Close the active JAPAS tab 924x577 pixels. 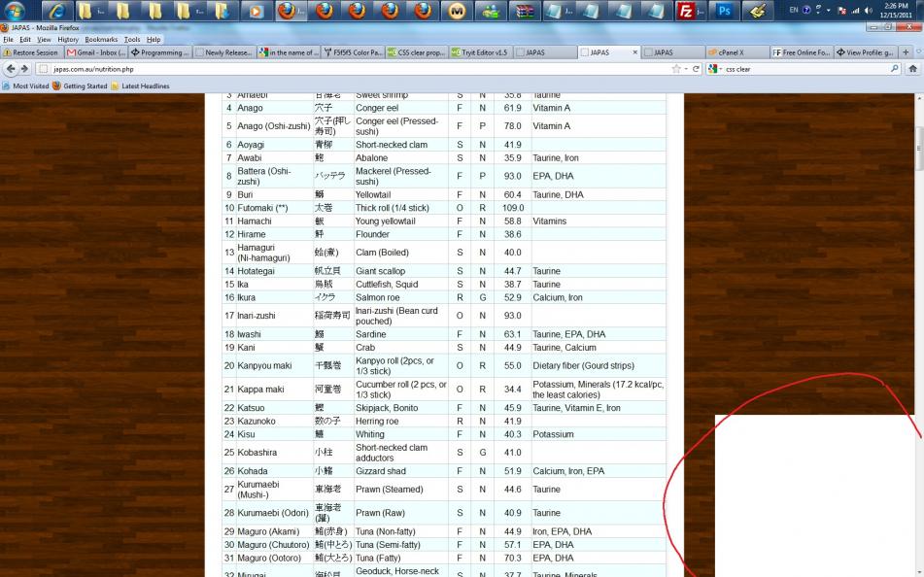point(634,52)
